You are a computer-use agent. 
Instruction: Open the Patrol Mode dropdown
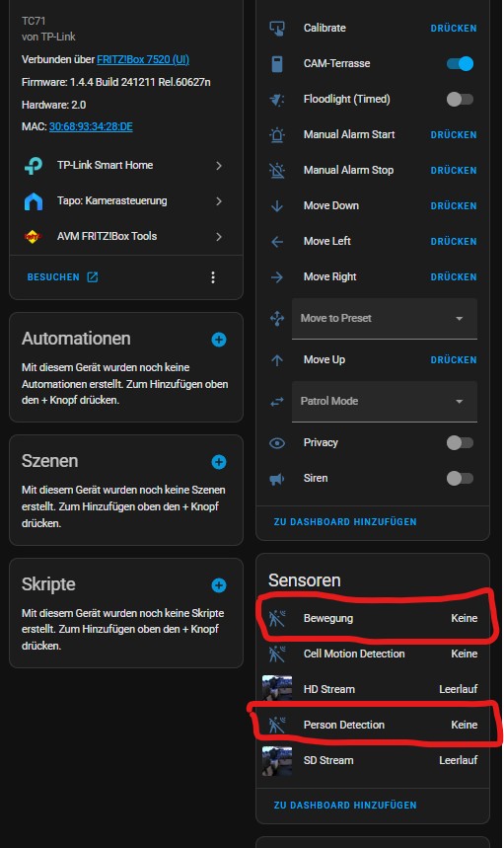pos(384,401)
